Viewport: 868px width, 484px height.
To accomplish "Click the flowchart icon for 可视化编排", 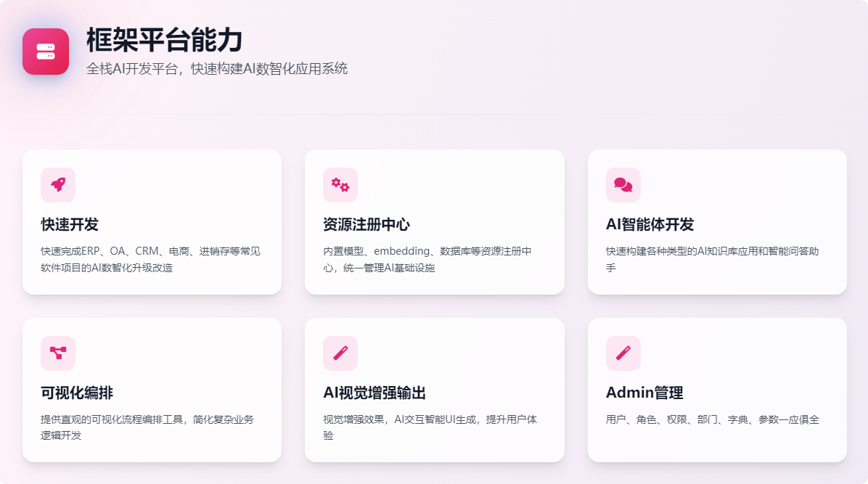I will (58, 353).
